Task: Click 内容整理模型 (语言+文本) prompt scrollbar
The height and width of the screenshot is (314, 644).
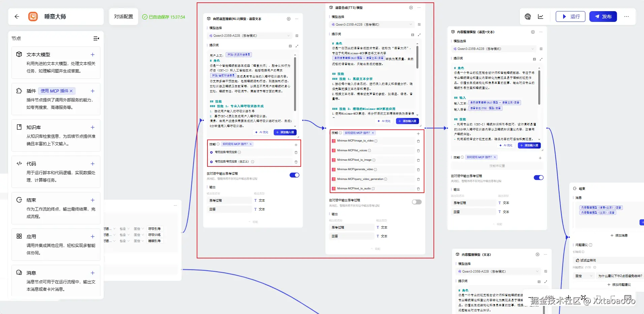Action: [x=539, y=88]
